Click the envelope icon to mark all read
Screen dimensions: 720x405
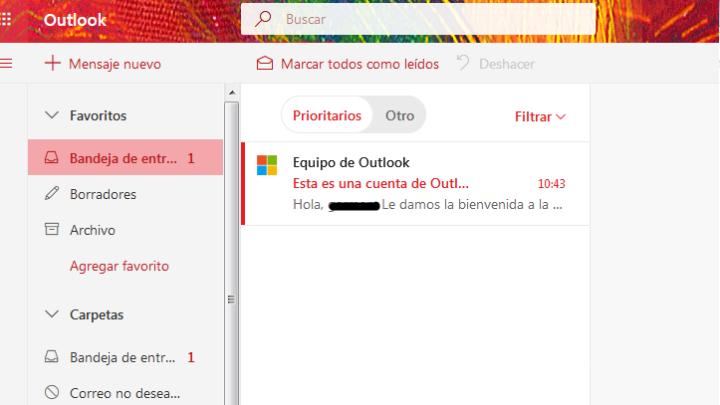coord(265,63)
